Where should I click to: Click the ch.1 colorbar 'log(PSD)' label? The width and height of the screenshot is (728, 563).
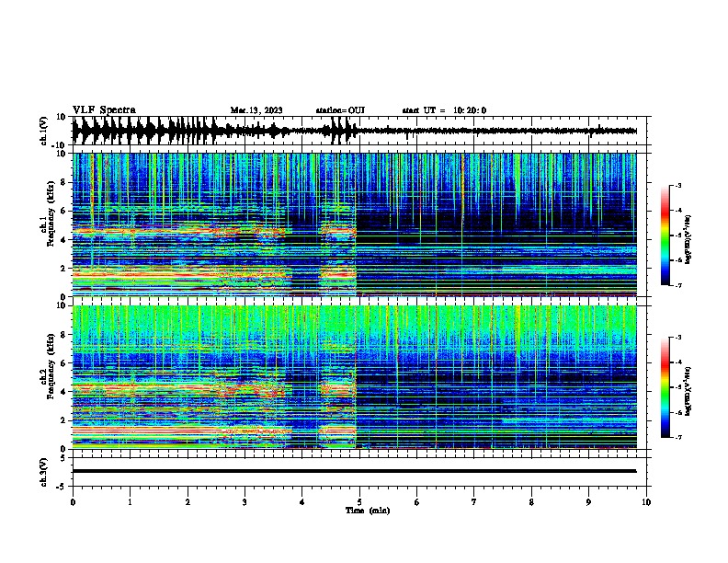[x=688, y=240]
